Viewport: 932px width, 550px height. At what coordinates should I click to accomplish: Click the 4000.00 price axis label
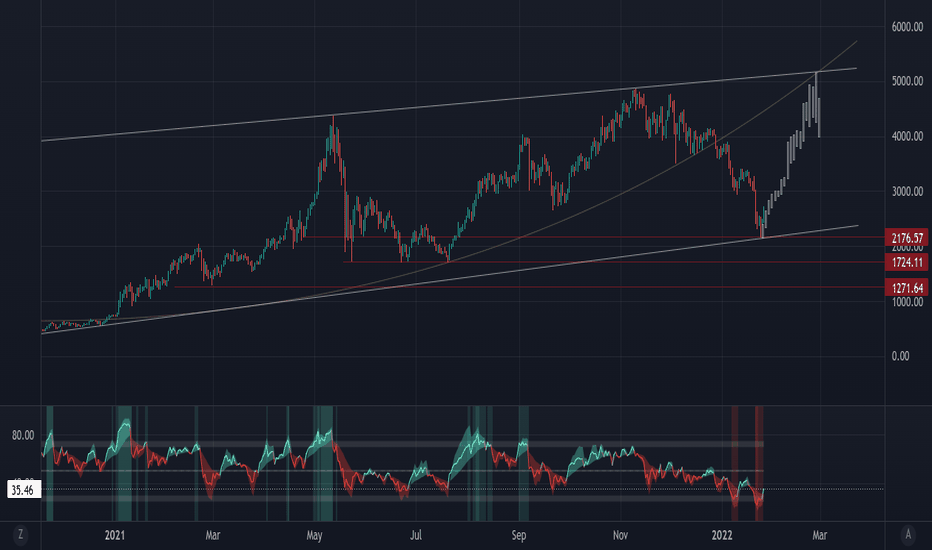tap(907, 136)
